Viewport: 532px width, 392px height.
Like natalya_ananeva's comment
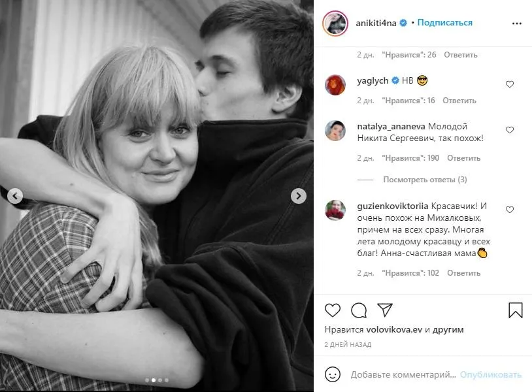point(510,130)
